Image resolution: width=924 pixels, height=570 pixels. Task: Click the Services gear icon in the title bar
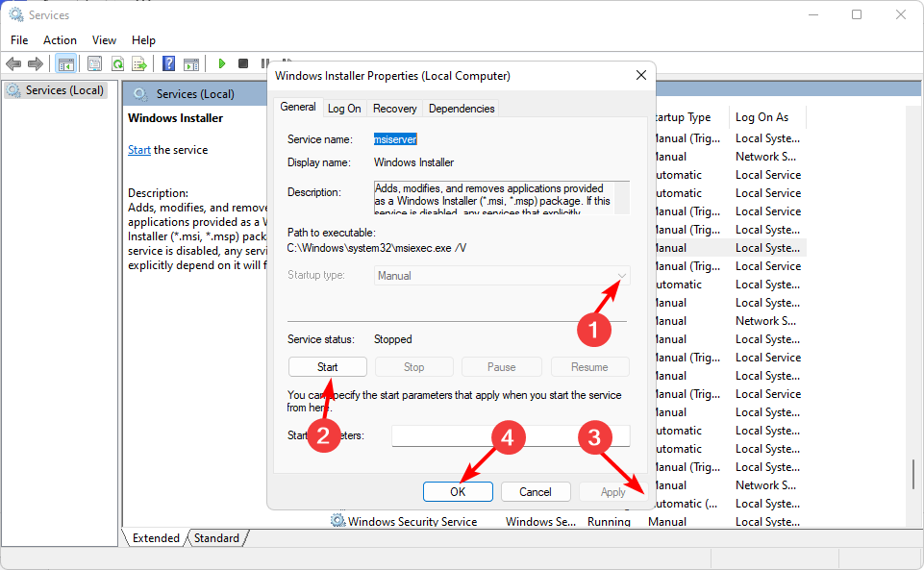tap(16, 14)
